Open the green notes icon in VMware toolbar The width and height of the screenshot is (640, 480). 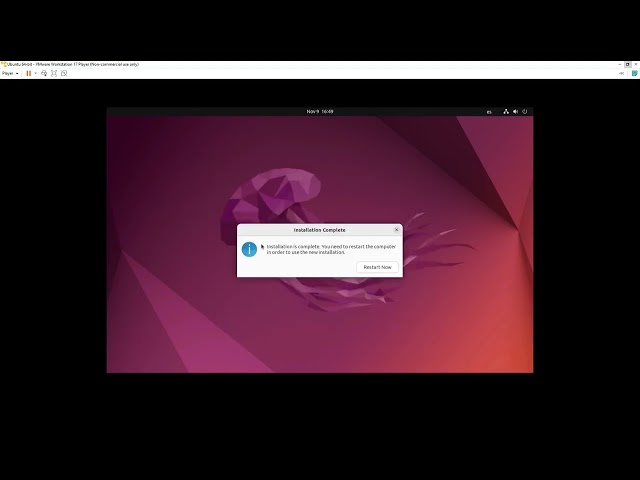(635, 73)
